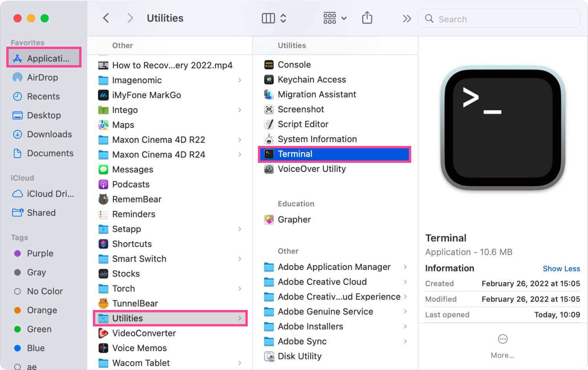Switch view using the column view icon
This screenshot has width=588, height=370.
click(x=269, y=18)
